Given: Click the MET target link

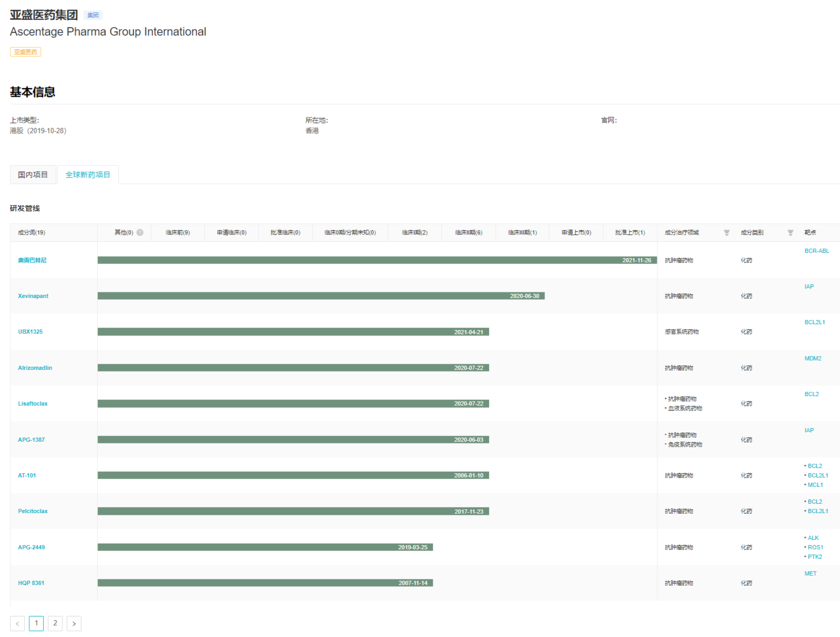Looking at the screenshot, I should click(x=811, y=574).
